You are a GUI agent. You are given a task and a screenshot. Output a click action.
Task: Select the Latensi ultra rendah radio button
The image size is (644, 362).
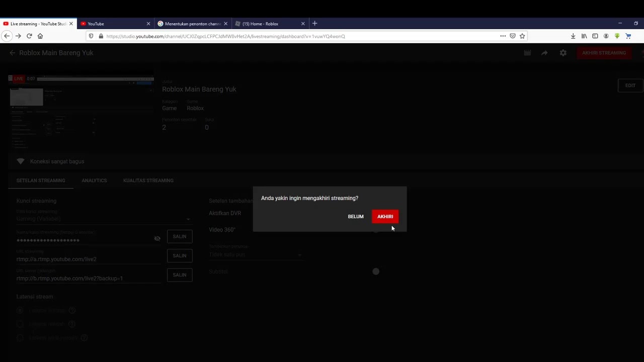(20, 338)
